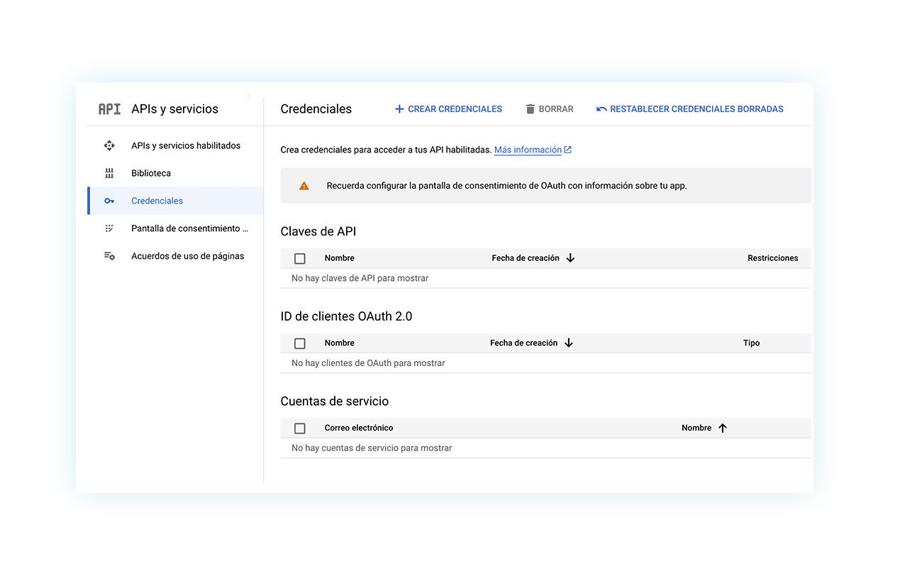This screenshot has height=588, width=922.
Task: Click the Credenciales page title
Action: [316, 109]
